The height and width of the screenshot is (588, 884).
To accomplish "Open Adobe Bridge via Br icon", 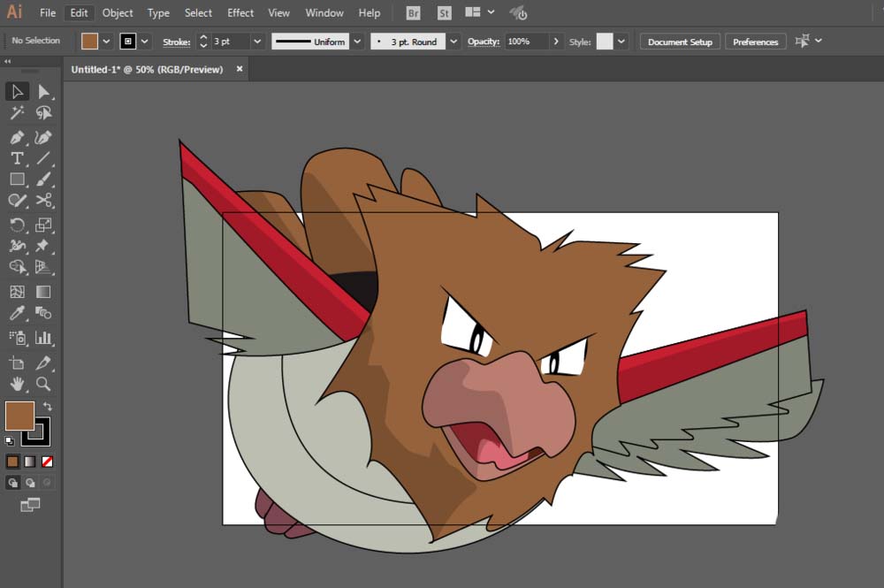I will pos(413,13).
